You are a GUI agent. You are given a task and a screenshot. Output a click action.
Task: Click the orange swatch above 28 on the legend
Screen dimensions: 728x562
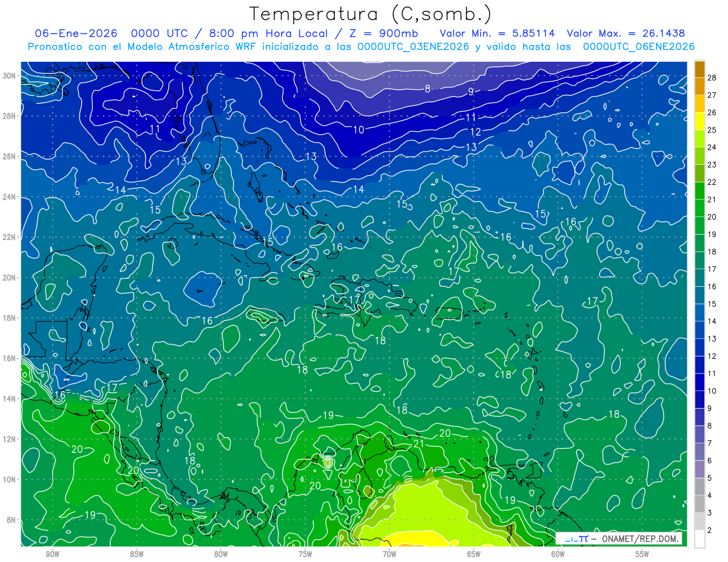coord(699,69)
